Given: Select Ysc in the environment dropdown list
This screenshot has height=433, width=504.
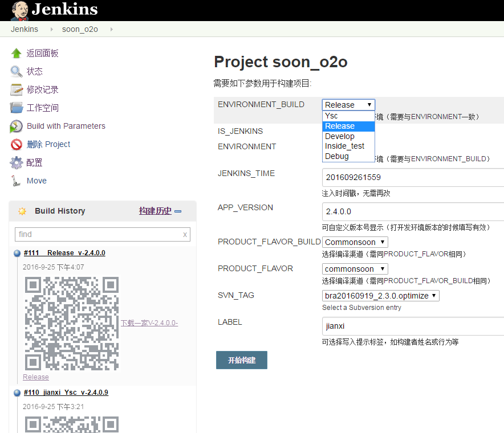Looking at the screenshot, I should click(x=348, y=116).
